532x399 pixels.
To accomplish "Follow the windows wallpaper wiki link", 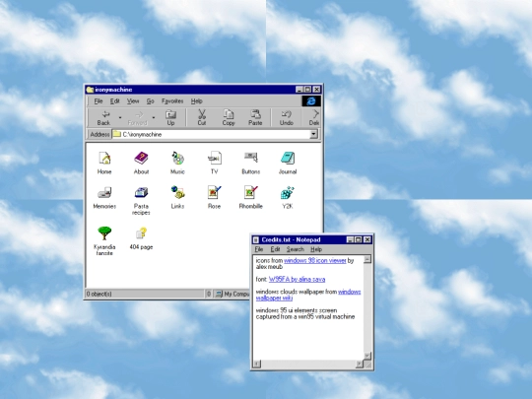I will (308, 295).
